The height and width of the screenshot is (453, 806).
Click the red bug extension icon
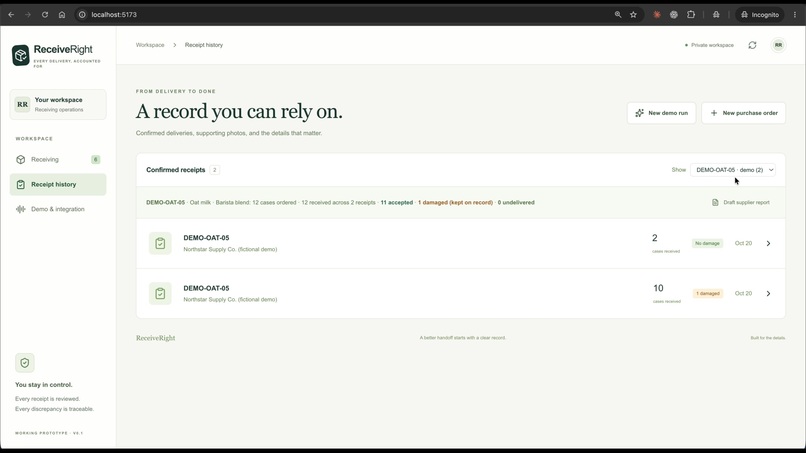657,15
